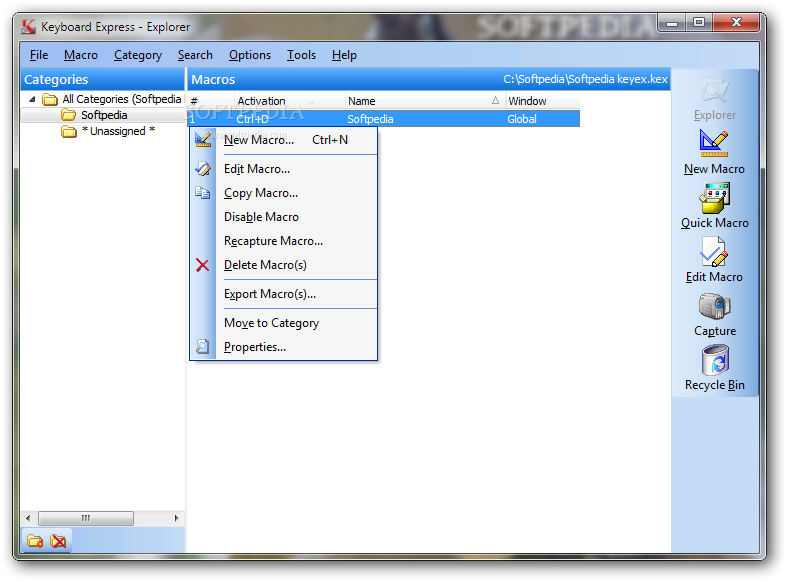787x581 pixels.
Task: Sort macros by # column header
Action: [211, 101]
